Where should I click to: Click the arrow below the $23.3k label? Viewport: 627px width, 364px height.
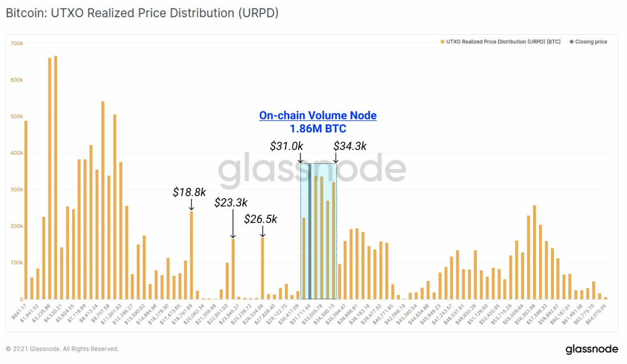[x=233, y=224]
